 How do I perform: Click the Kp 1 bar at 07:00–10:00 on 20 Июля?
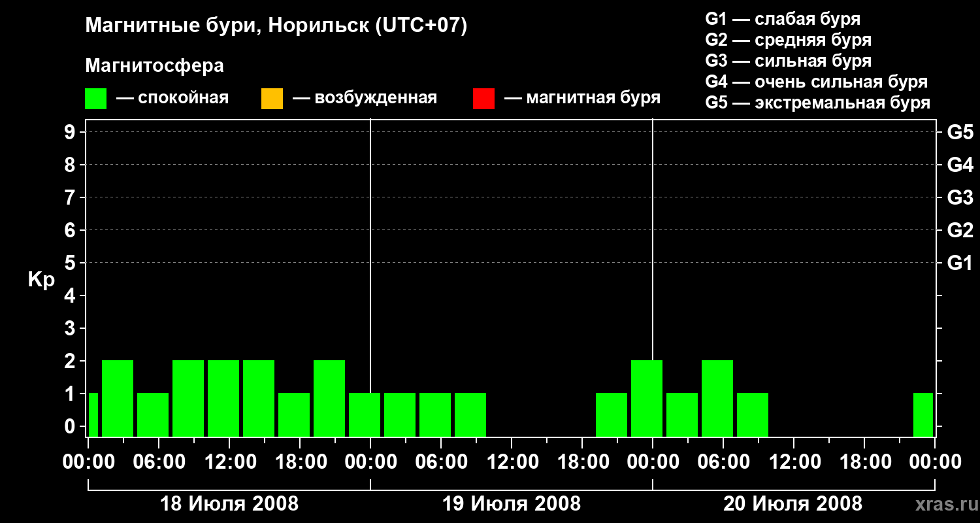pyautogui.click(x=753, y=414)
